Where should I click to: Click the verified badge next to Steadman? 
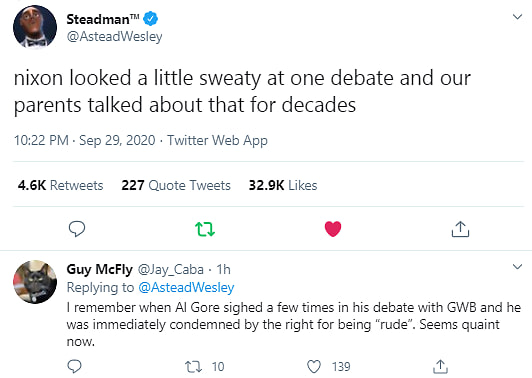point(151,19)
